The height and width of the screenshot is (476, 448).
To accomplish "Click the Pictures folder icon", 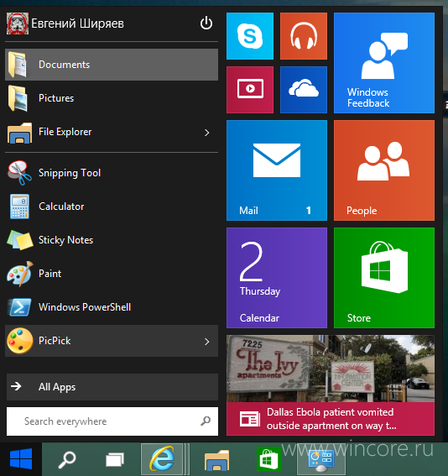I will click(x=18, y=98).
